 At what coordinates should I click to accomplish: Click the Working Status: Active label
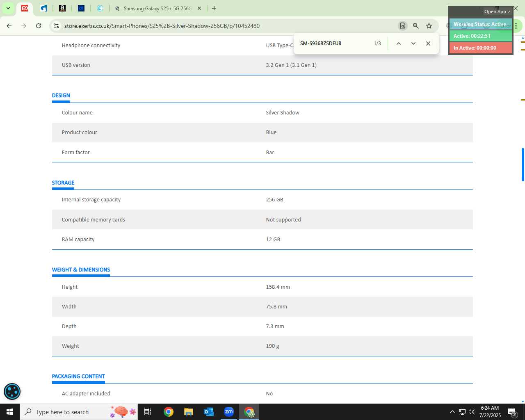click(480, 24)
